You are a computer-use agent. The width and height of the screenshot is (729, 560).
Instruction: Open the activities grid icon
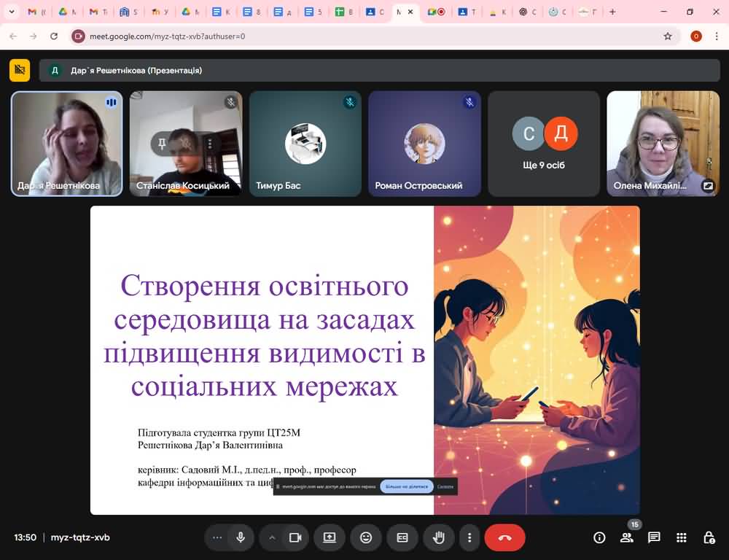682,537
